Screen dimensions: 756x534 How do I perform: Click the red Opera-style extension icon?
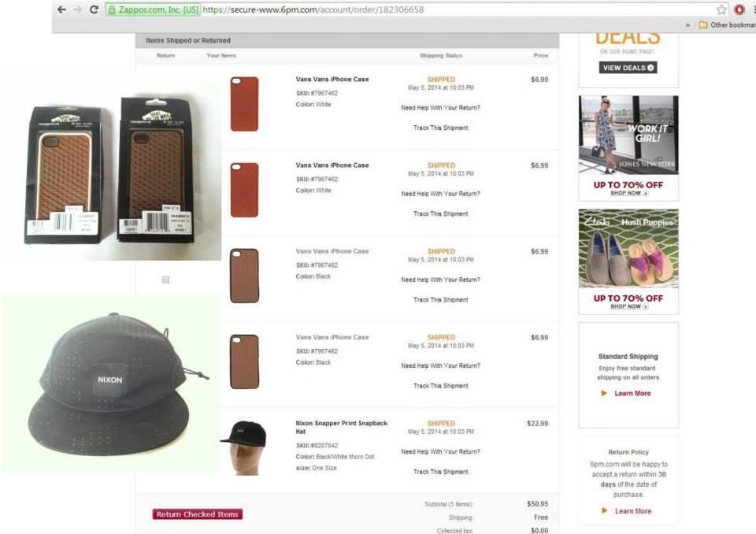click(x=739, y=9)
